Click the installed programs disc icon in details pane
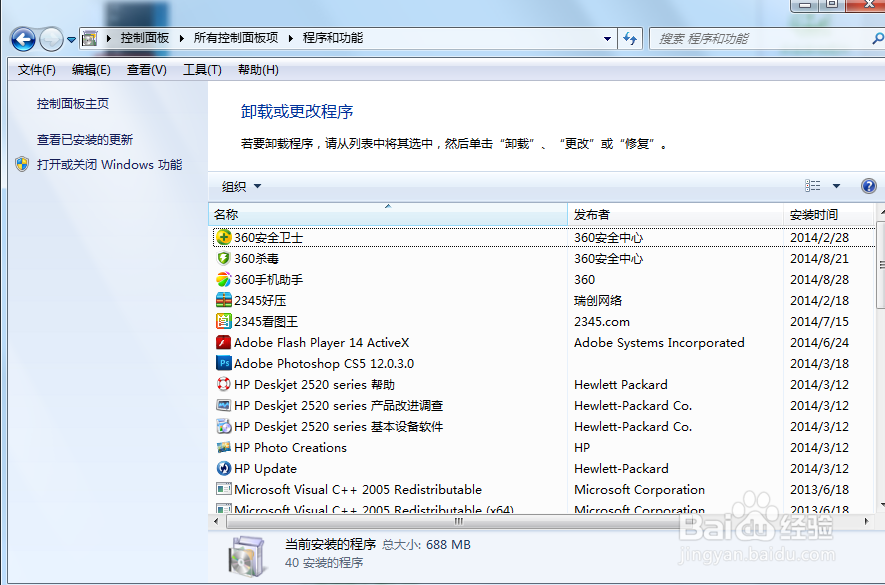885x585 pixels. 247,556
